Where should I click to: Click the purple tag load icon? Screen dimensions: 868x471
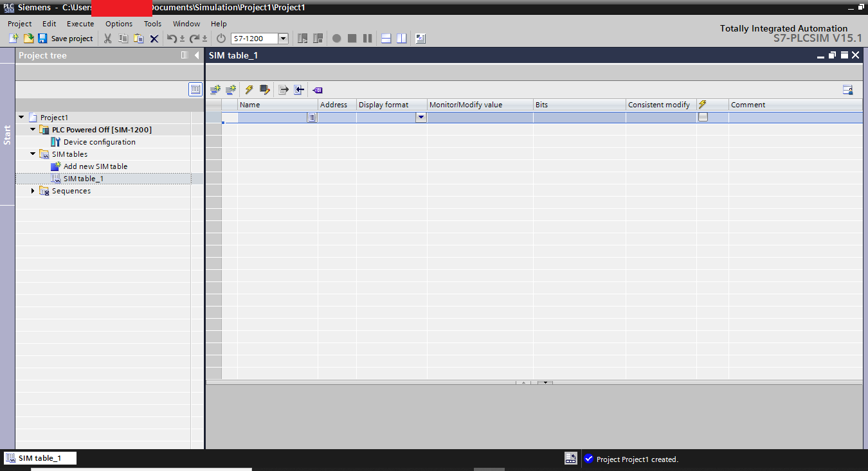(318, 90)
